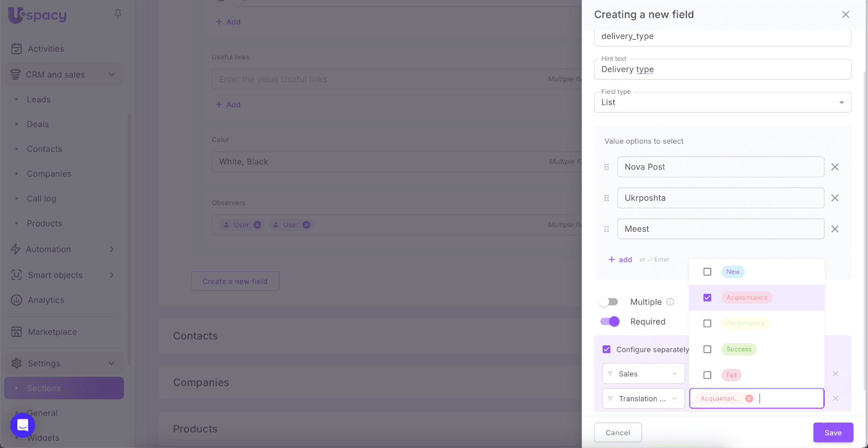This screenshot has height=448, width=868.
Task: Save the new field
Action: pos(833,433)
